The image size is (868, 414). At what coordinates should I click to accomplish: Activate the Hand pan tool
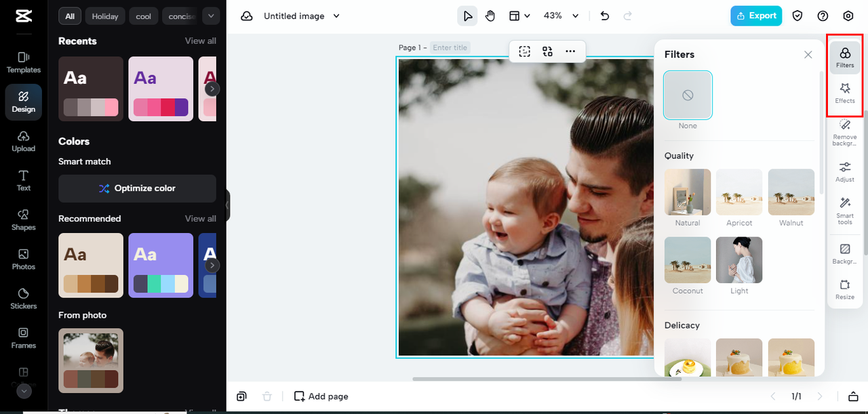pos(490,16)
